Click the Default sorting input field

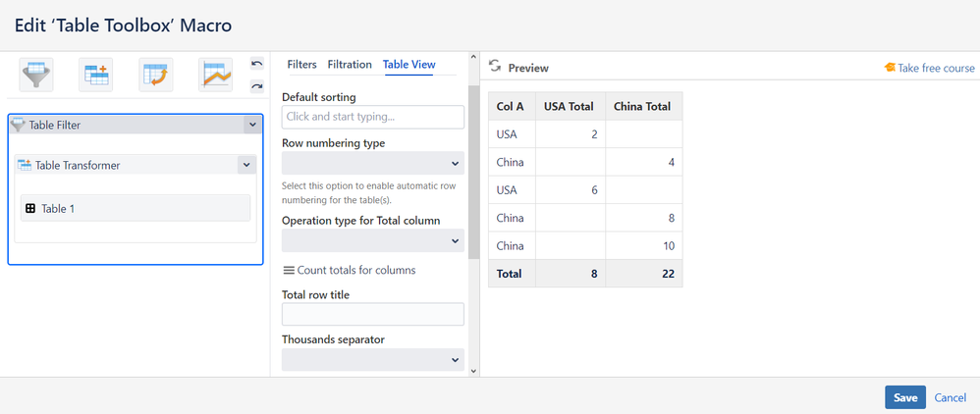[373, 117]
